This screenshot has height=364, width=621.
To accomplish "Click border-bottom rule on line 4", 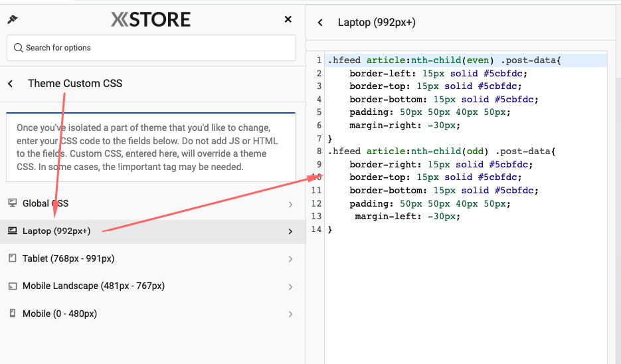I will [x=444, y=99].
